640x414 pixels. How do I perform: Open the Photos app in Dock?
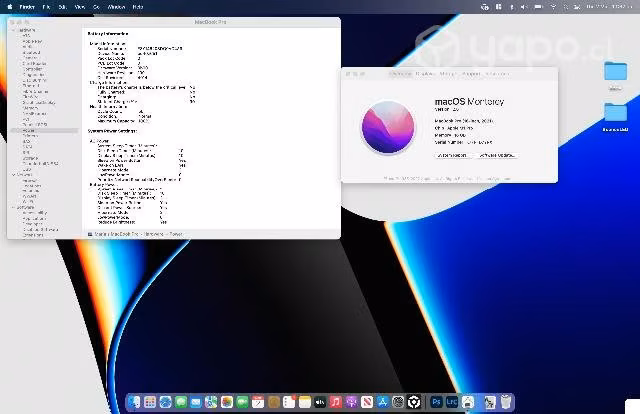(227, 402)
